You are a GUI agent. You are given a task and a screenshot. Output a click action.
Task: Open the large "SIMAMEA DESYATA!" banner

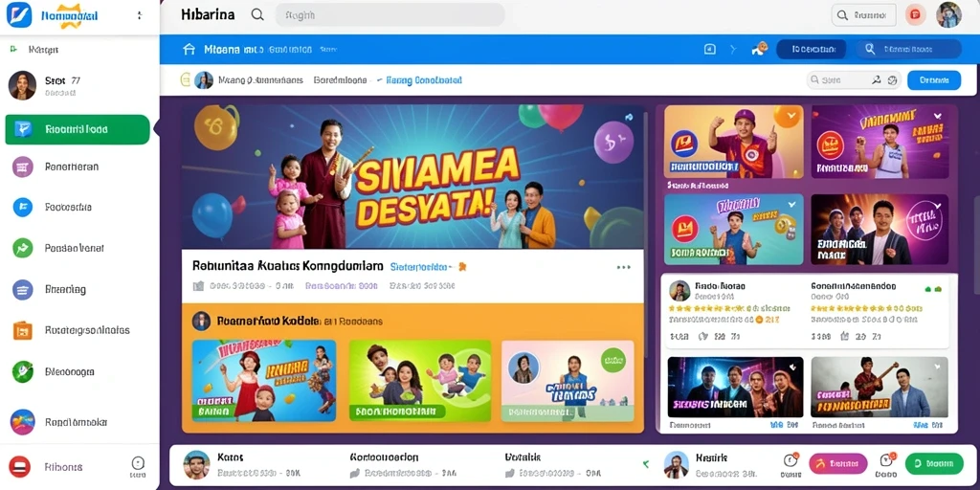pyautogui.click(x=412, y=177)
